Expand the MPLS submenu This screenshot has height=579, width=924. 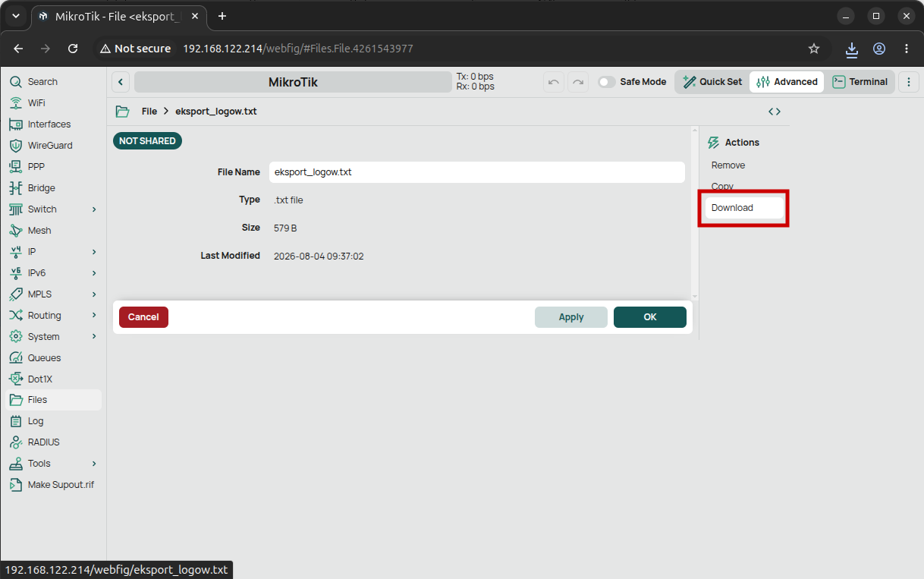click(94, 294)
